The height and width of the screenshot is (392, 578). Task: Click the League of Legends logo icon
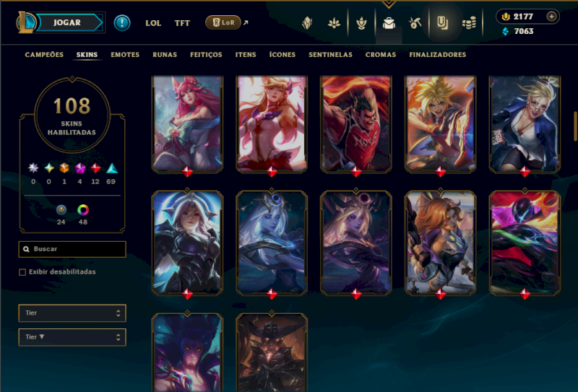click(x=26, y=22)
